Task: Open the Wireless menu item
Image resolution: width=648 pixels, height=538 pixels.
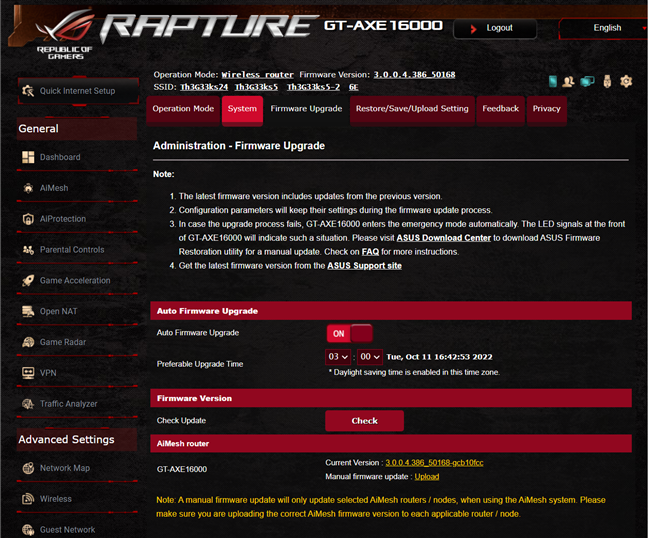Action: 77,499
